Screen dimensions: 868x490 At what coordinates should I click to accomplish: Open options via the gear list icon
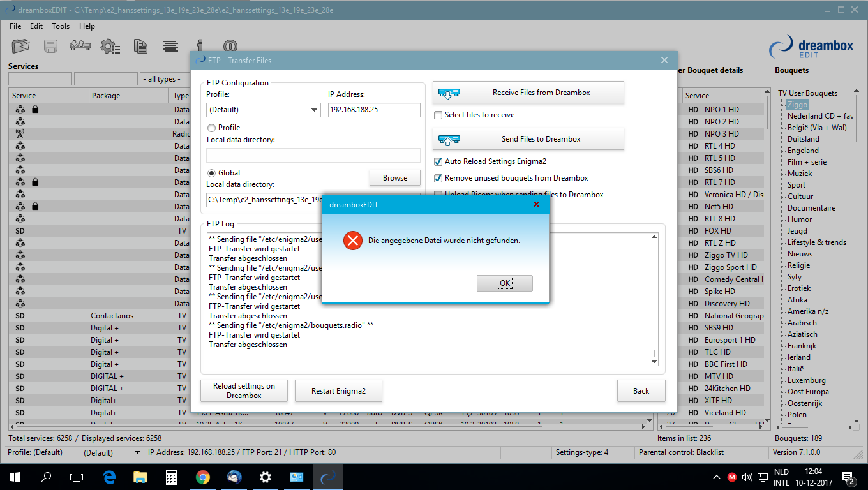[110, 47]
